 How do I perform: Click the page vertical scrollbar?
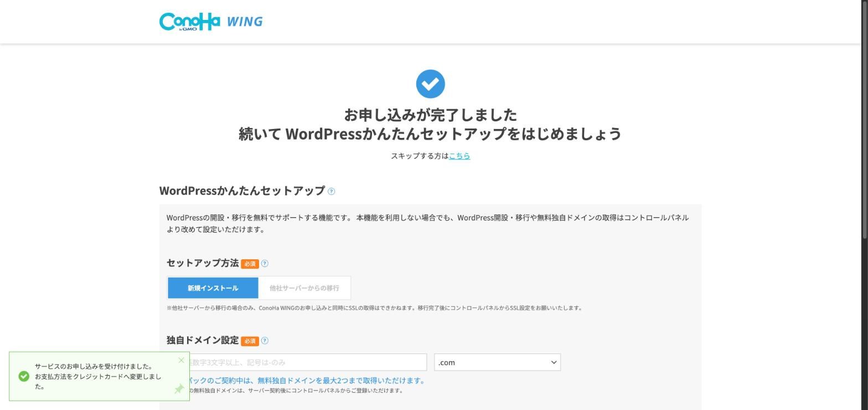pyautogui.click(x=864, y=120)
